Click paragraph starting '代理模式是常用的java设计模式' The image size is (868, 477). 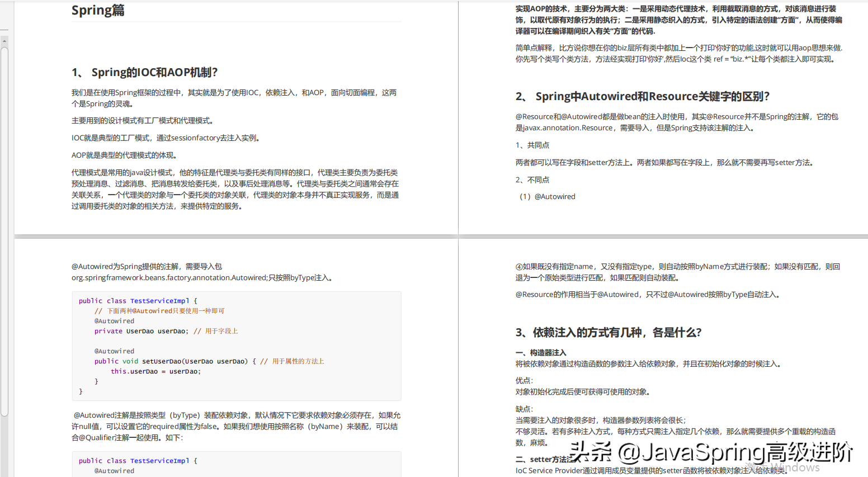235,190
